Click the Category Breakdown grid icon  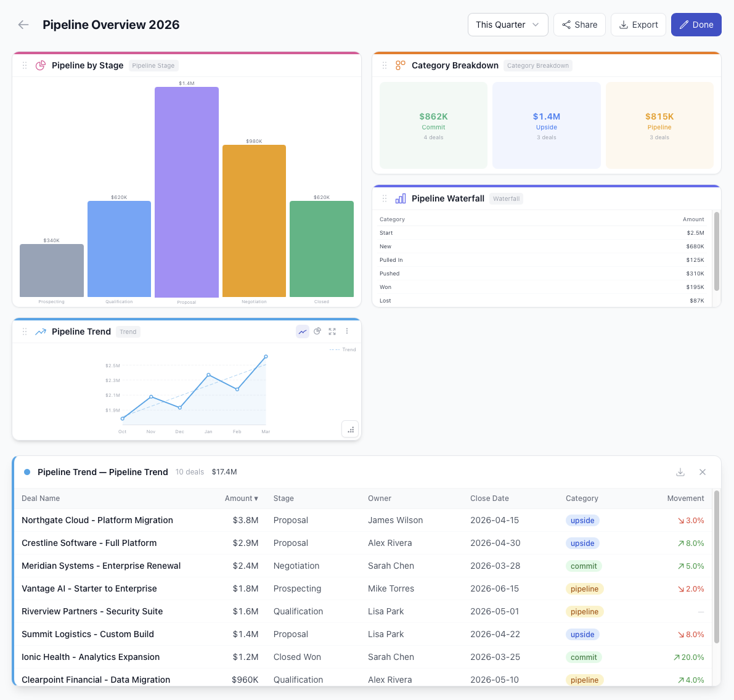pyautogui.click(x=400, y=65)
